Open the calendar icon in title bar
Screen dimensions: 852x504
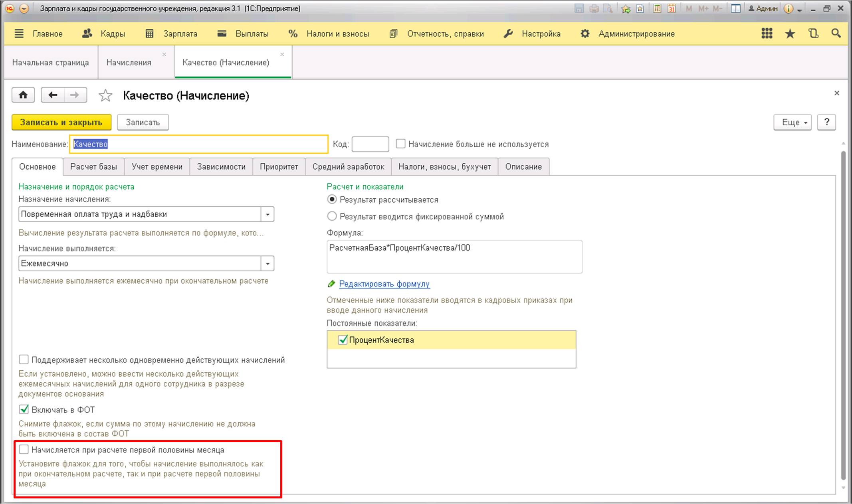click(x=672, y=8)
